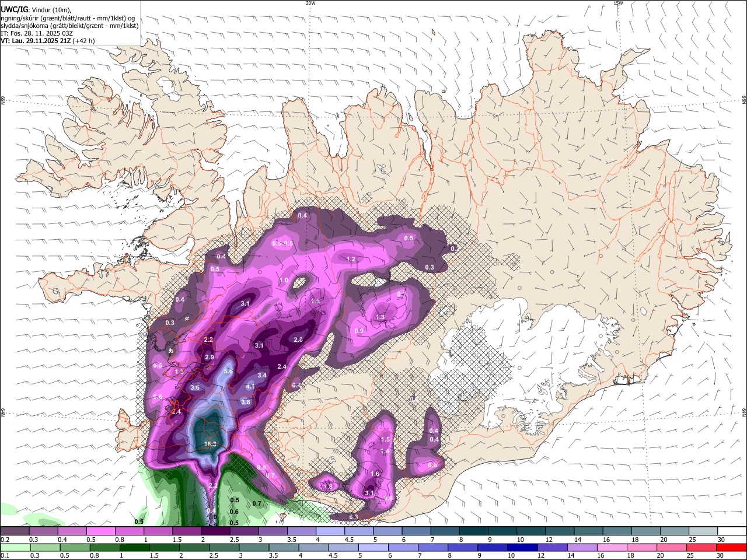
Task: Click the 0.1 label on the rain scale
Action: pos(5,556)
